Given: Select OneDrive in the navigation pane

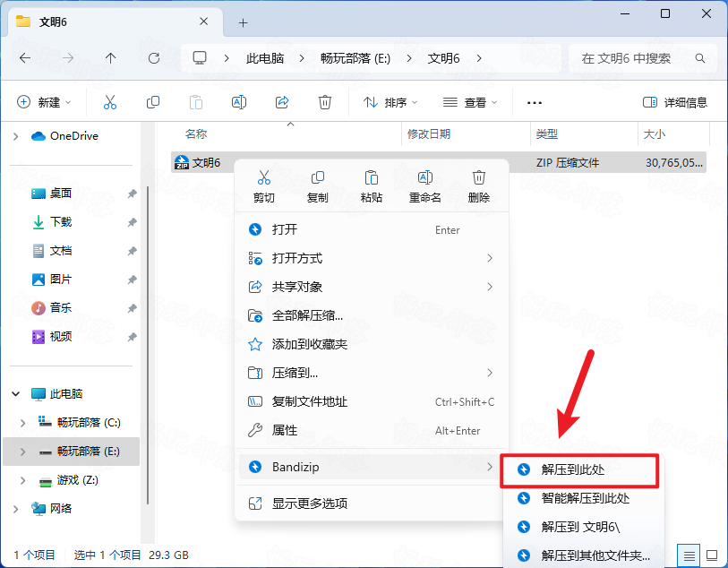Looking at the screenshot, I should [73, 136].
